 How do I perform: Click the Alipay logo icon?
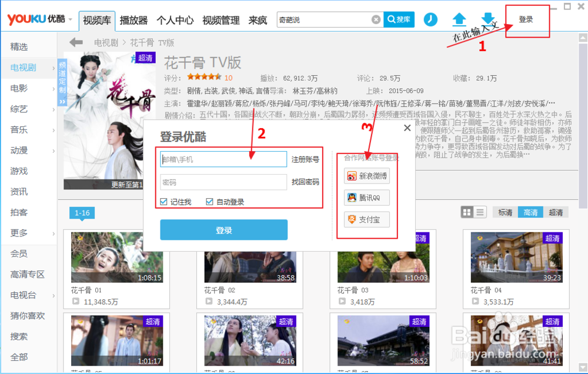pos(352,219)
